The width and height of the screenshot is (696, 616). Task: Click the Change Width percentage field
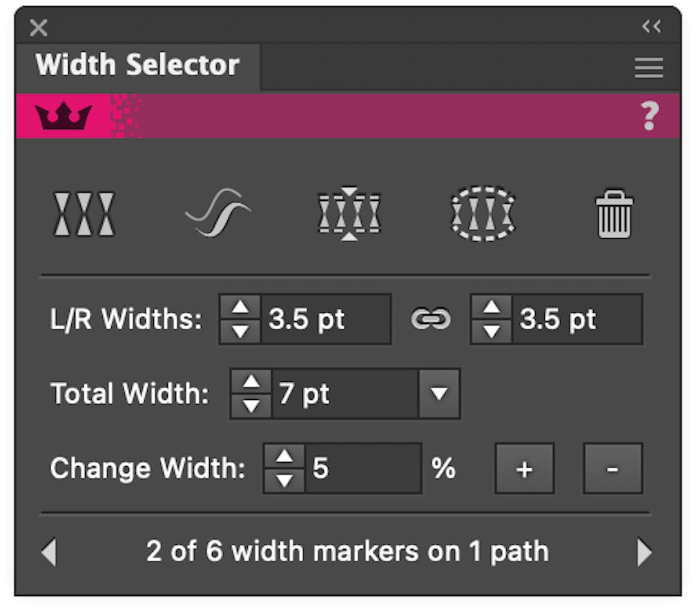tap(366, 468)
